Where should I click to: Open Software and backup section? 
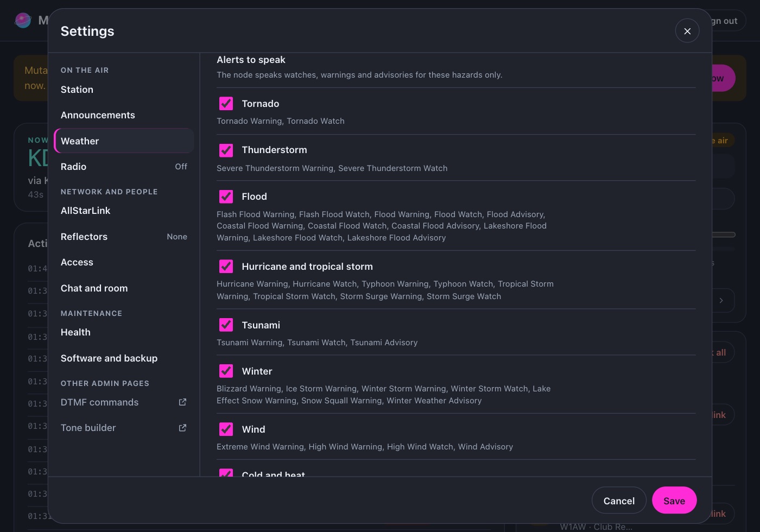124,358
